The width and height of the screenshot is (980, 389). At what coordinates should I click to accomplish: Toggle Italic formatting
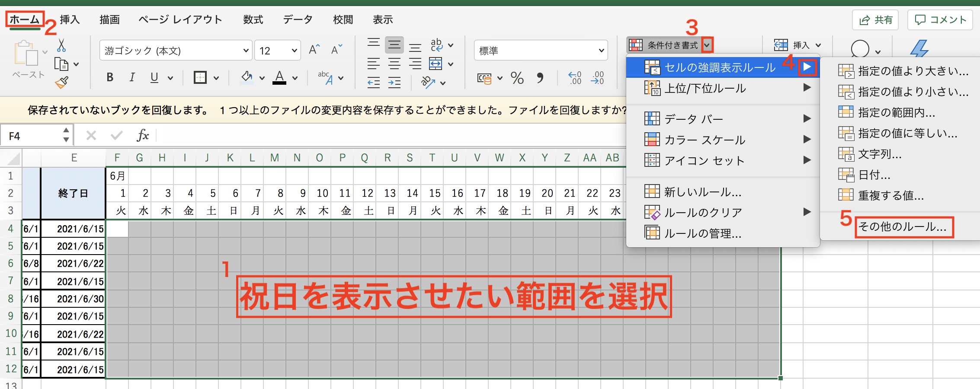132,77
